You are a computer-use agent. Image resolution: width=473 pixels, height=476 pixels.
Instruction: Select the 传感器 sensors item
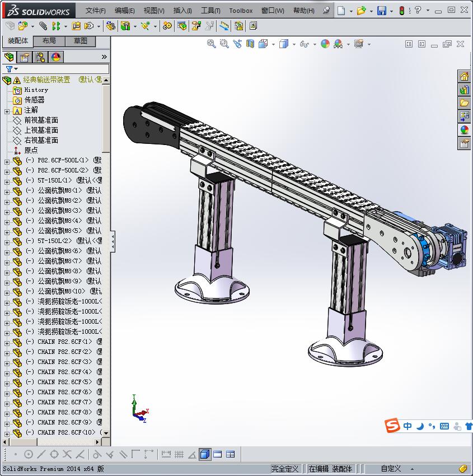34,100
